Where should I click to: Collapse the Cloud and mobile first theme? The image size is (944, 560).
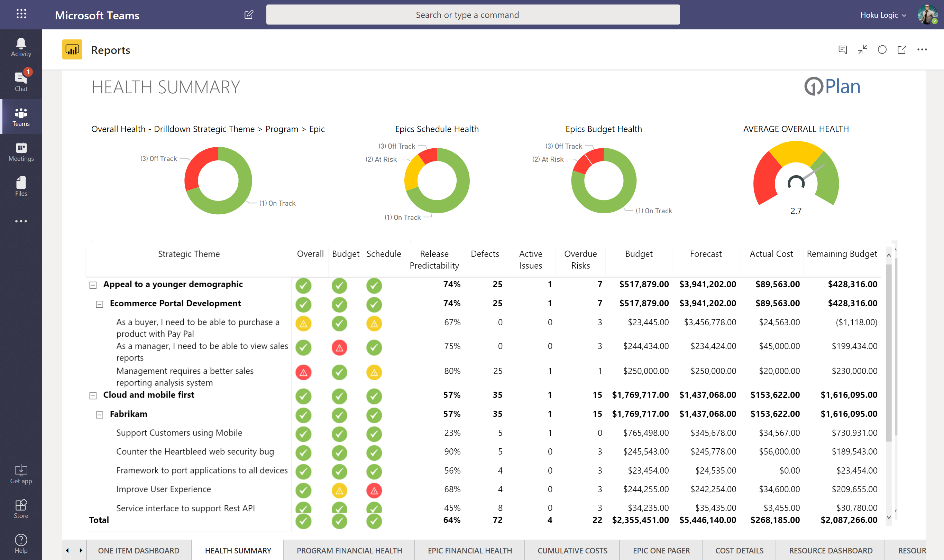[x=92, y=395]
